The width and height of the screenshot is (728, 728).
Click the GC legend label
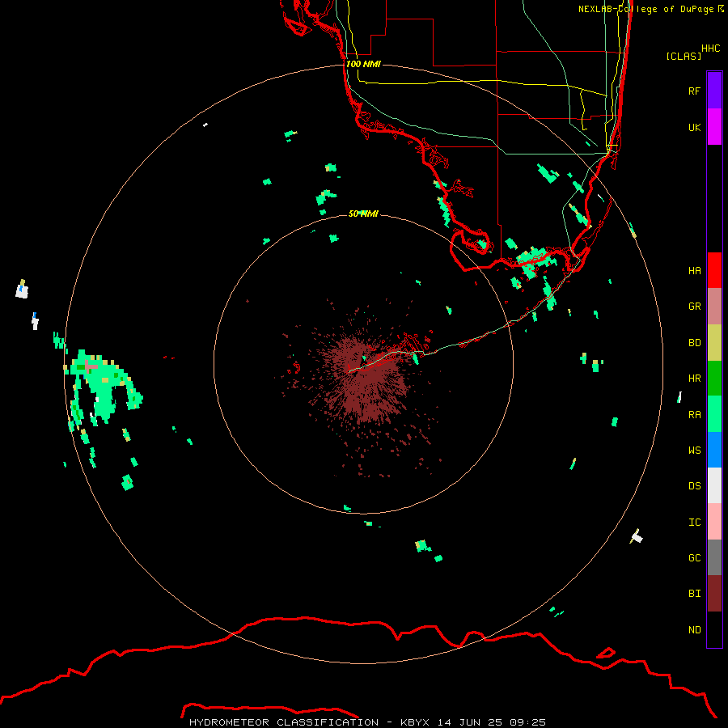point(694,558)
